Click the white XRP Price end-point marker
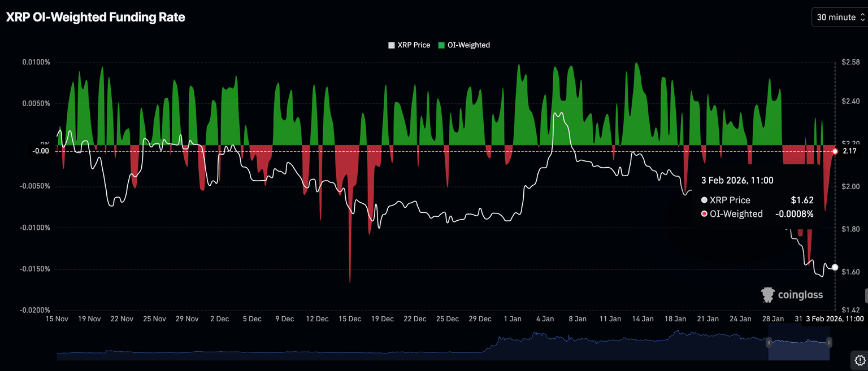Image resolution: width=868 pixels, height=371 pixels. tap(835, 267)
